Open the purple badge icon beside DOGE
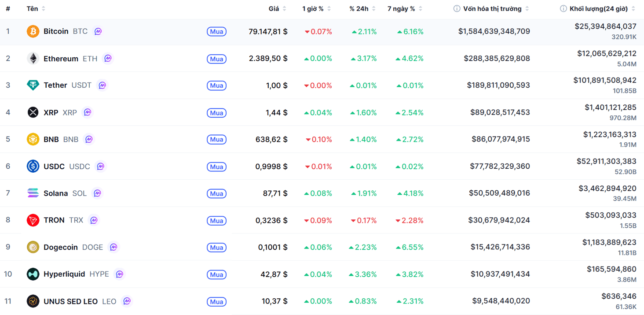 (113, 247)
